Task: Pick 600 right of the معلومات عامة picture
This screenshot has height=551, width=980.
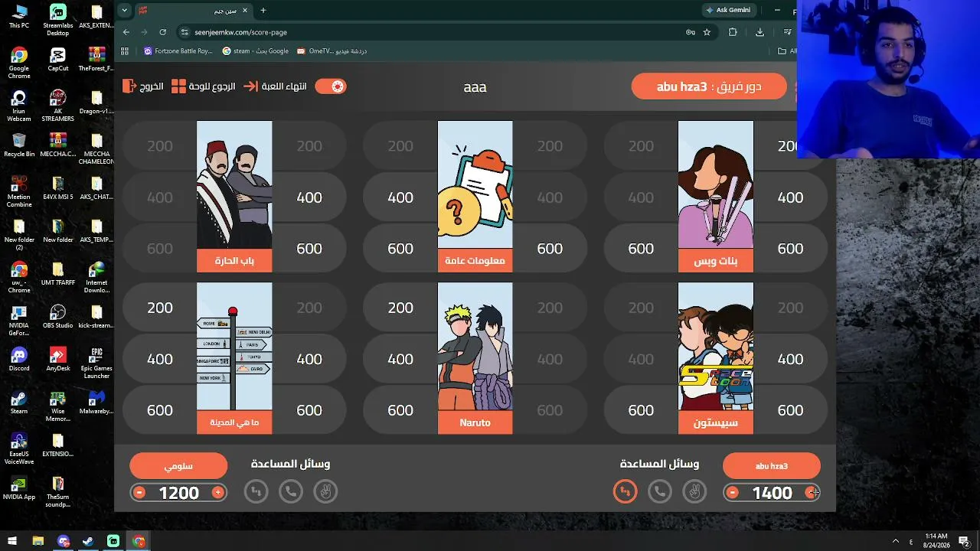Action: [550, 249]
